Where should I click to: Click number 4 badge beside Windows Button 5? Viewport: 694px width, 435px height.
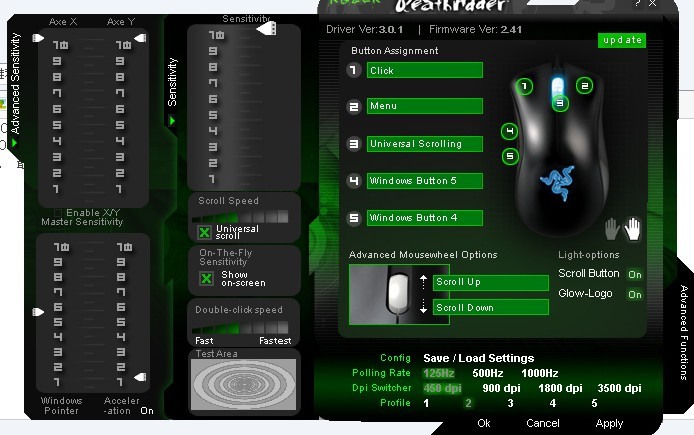click(x=354, y=181)
